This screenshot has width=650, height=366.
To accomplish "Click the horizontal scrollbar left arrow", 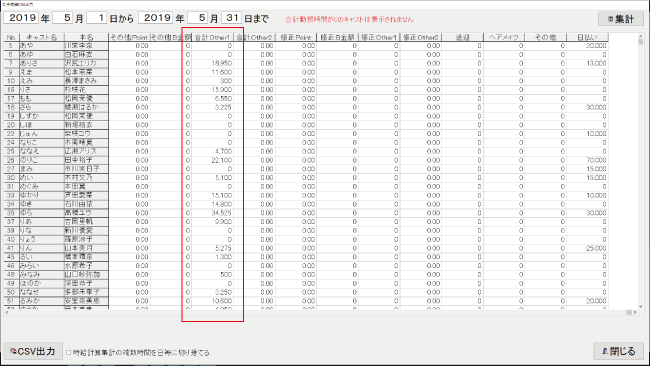I will coord(7,312).
